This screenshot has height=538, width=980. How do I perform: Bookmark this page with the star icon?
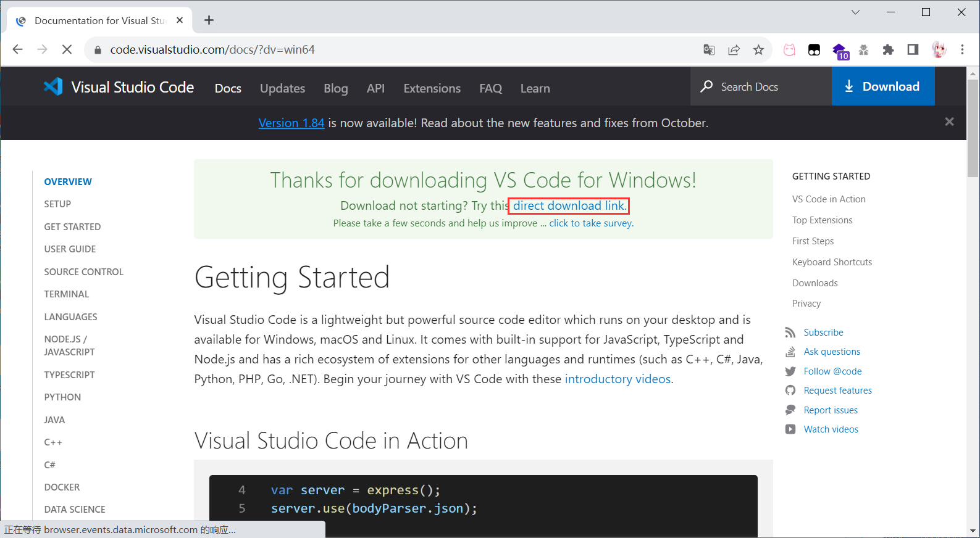pyautogui.click(x=758, y=50)
